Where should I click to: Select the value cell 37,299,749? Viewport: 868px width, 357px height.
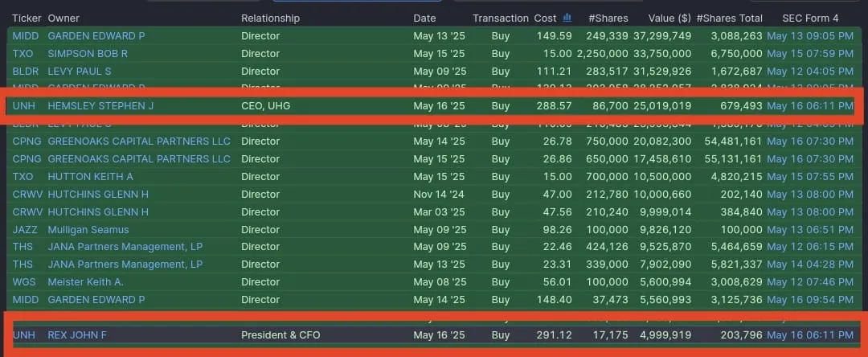point(663,36)
